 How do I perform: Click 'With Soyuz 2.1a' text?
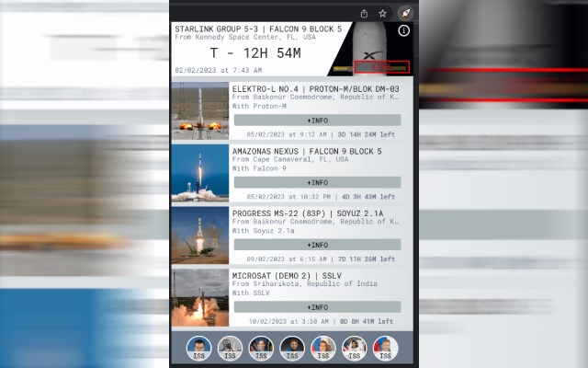point(264,231)
